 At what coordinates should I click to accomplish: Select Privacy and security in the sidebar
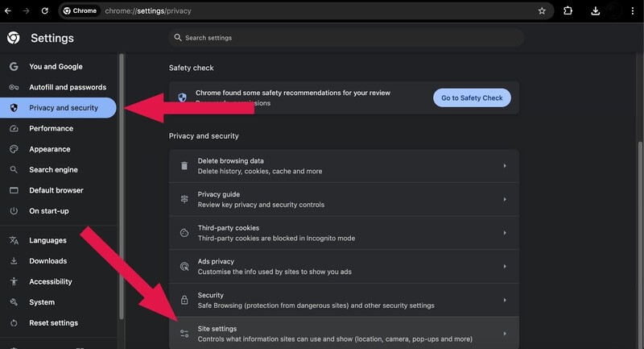click(58, 108)
